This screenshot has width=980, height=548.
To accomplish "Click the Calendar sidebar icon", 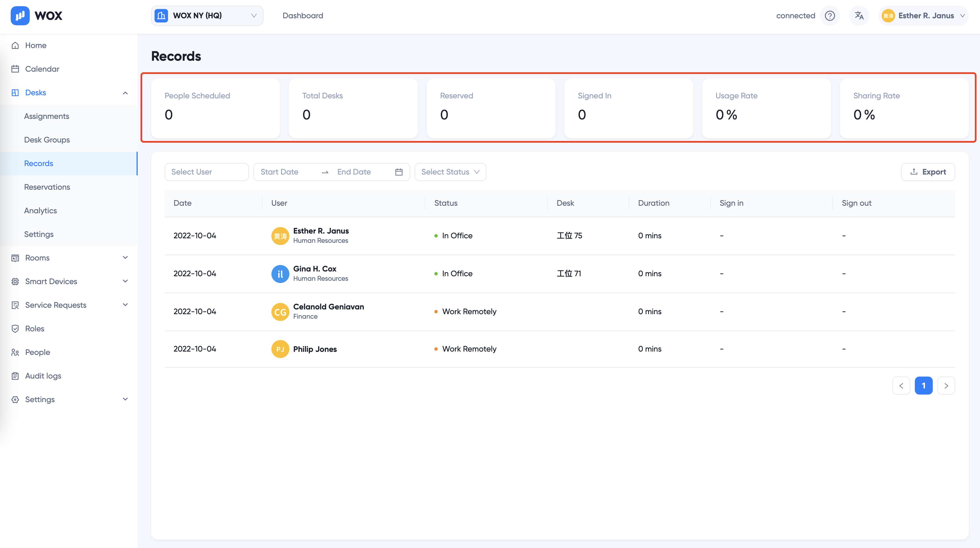I will [x=15, y=69].
